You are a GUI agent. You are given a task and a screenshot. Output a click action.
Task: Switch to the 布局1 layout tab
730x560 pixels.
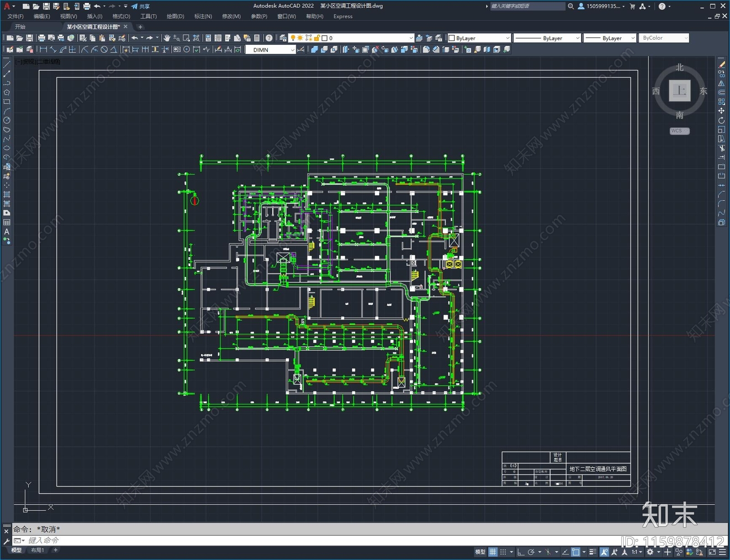point(37,550)
